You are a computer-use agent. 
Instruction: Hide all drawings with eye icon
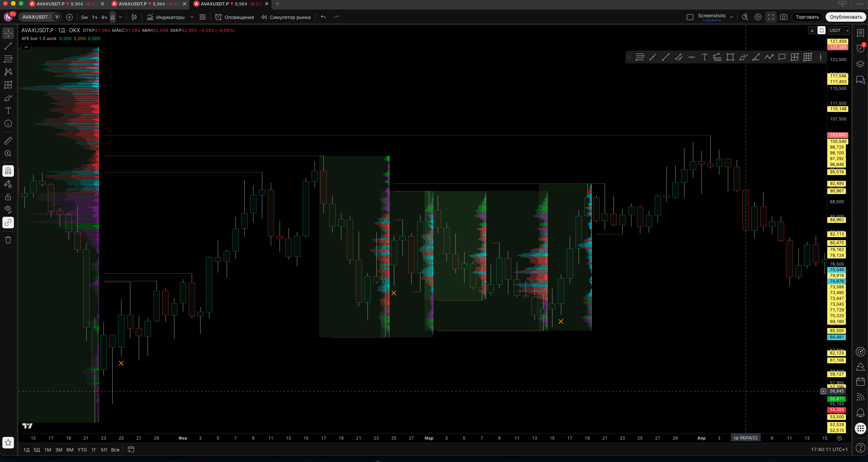coord(8,209)
